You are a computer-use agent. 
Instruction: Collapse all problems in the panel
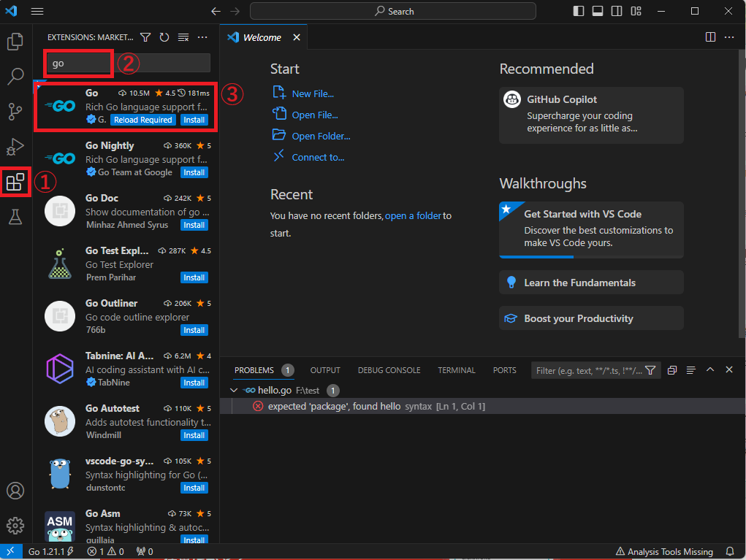[x=672, y=370]
